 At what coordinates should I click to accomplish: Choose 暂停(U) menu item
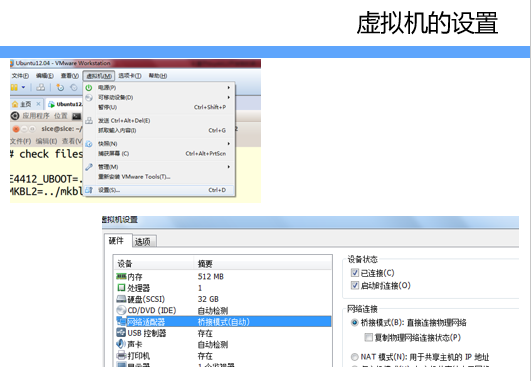click(x=159, y=107)
